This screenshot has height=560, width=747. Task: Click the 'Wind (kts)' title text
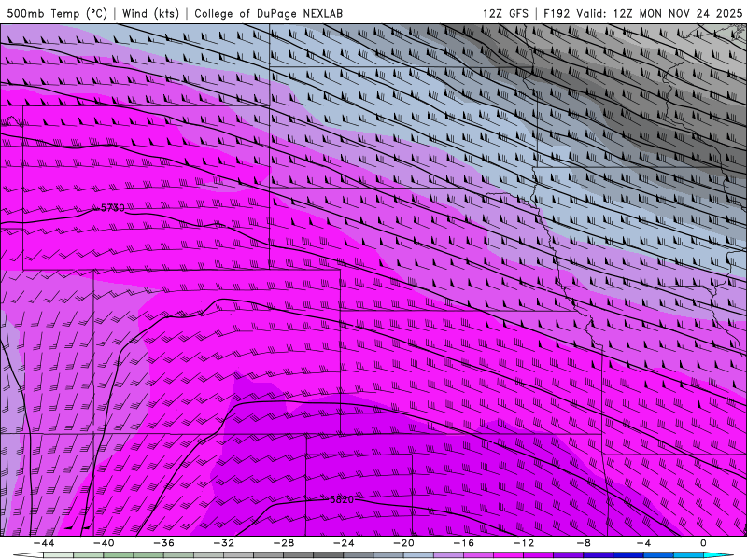click(x=150, y=13)
